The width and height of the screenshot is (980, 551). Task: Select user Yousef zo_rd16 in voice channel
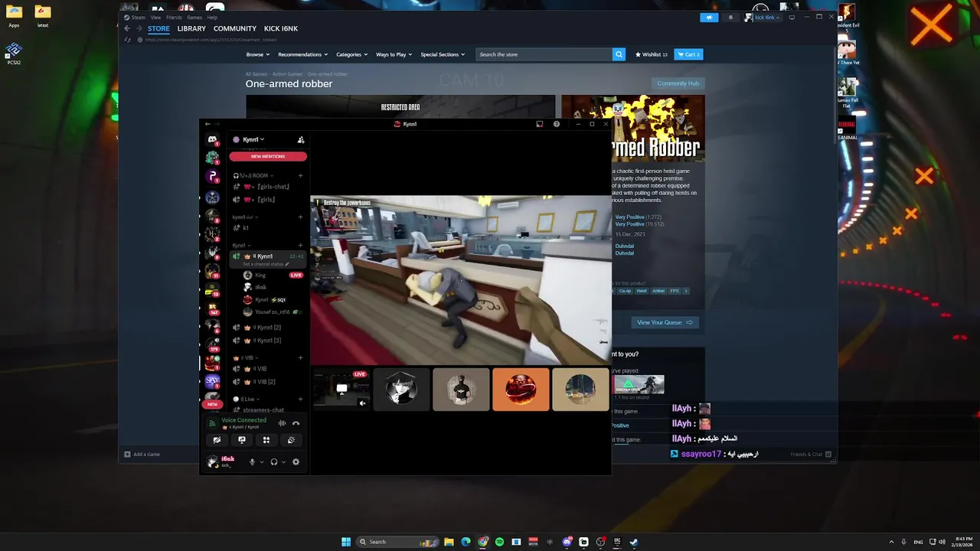(273, 312)
